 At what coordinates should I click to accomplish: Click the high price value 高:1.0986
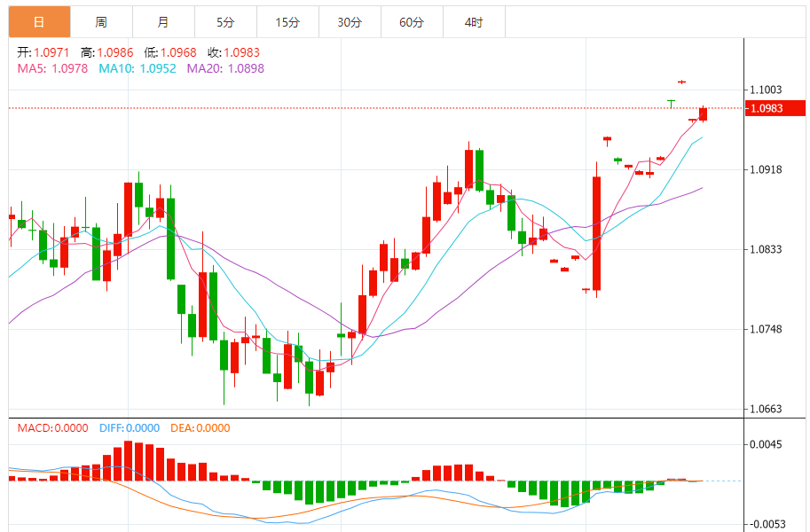pos(107,52)
